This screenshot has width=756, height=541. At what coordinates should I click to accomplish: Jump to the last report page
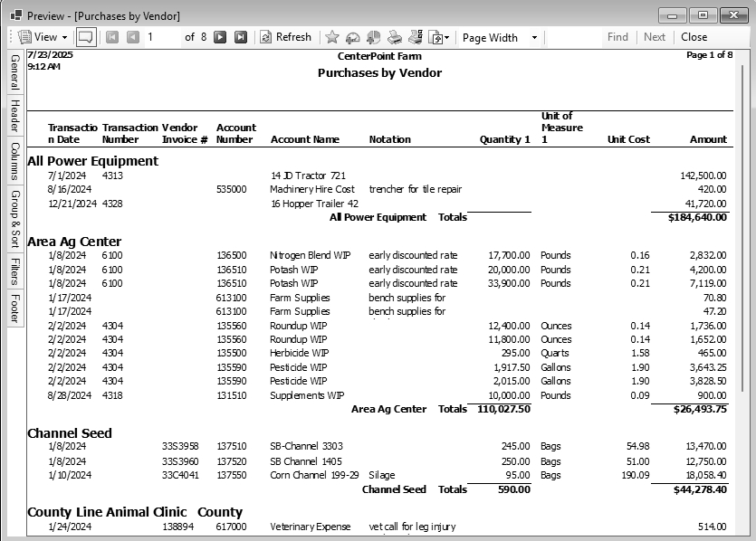point(240,37)
